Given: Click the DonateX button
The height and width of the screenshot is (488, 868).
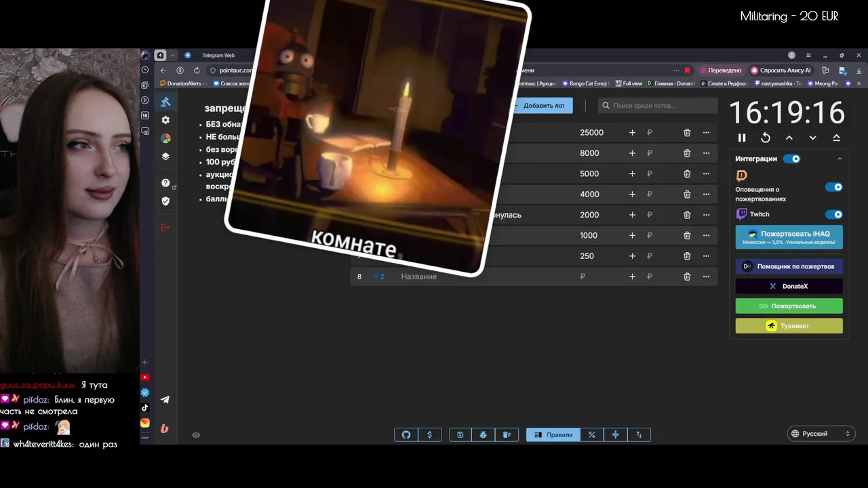Looking at the screenshot, I should (789, 286).
